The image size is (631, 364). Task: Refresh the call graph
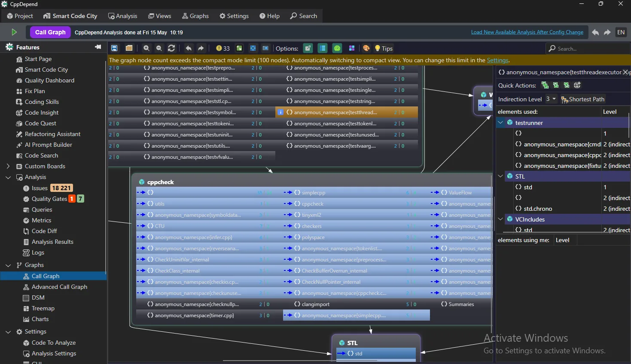point(171,48)
